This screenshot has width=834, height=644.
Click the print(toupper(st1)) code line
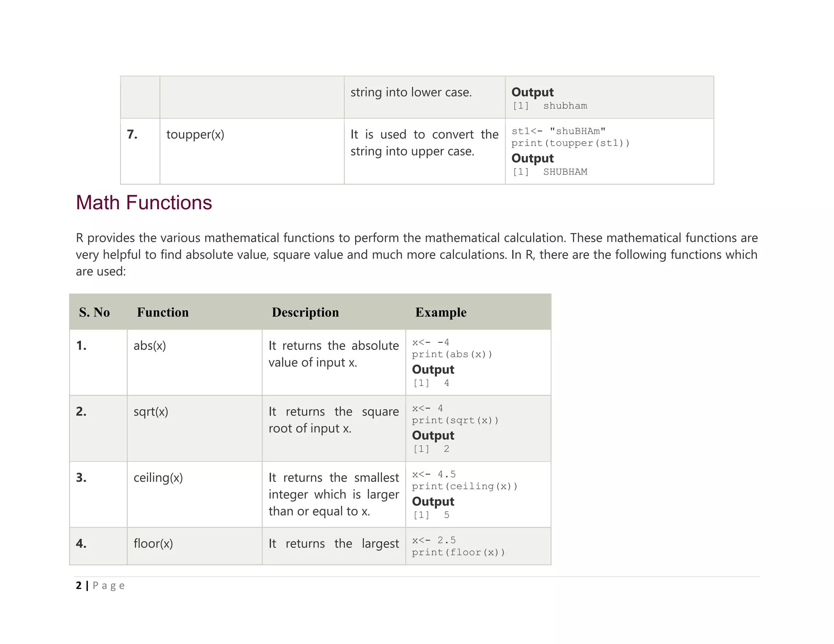tap(571, 143)
